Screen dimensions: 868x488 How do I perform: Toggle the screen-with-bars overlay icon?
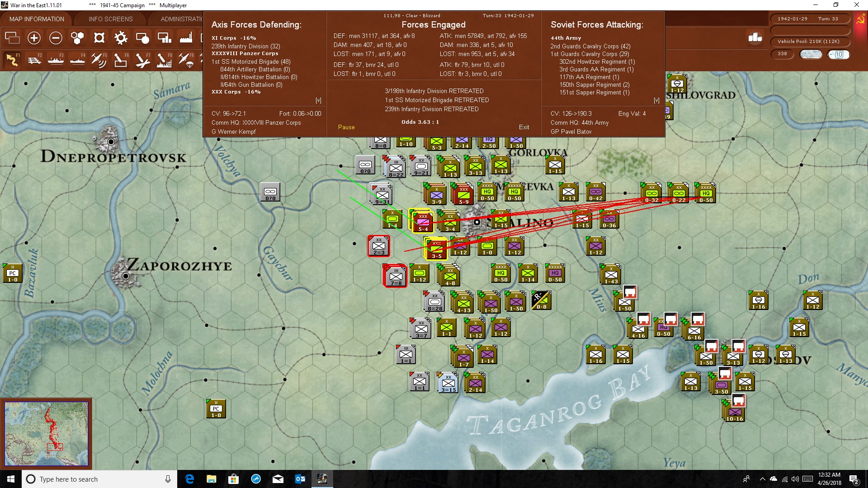point(164,38)
